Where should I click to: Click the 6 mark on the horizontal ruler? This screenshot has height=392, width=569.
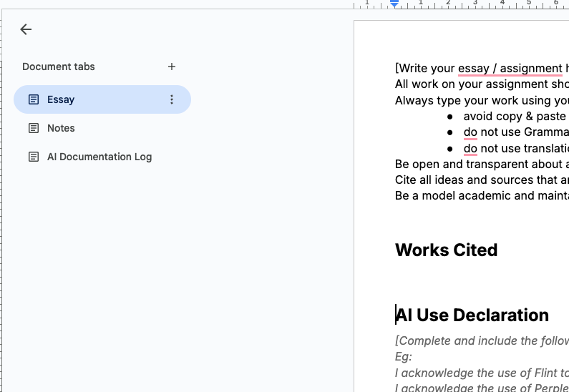tap(555, 4)
